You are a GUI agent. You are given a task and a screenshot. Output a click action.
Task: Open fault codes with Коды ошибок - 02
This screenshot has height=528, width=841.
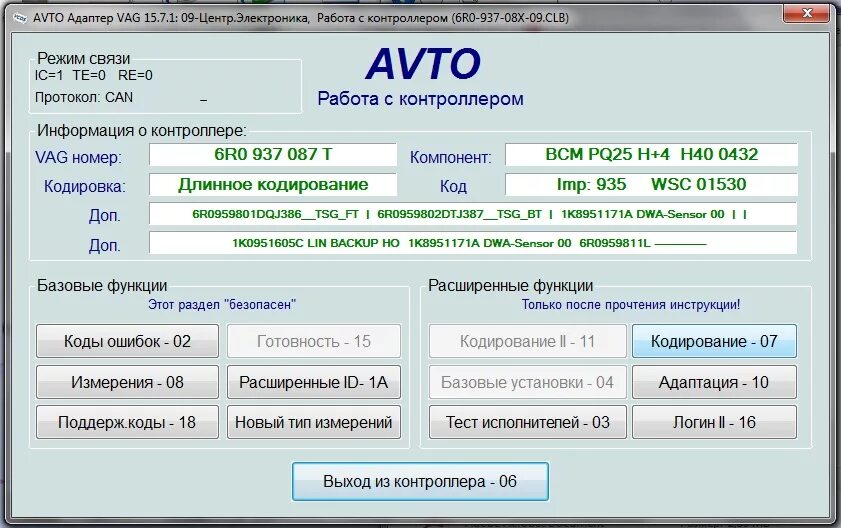(127, 341)
